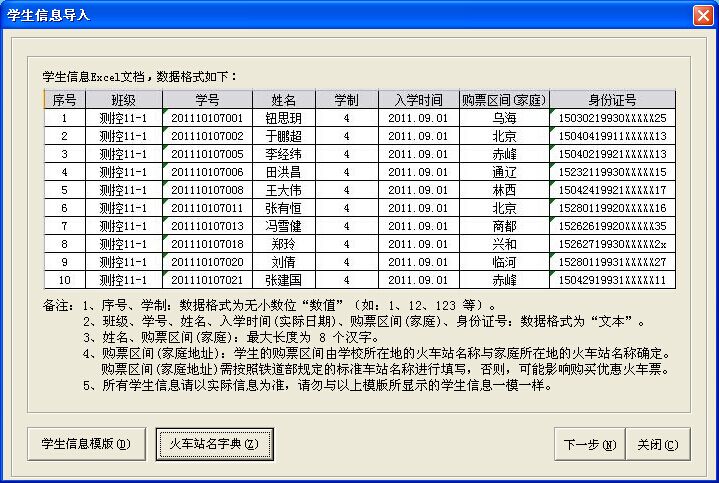Click student number 201110107018 cell

(207, 244)
